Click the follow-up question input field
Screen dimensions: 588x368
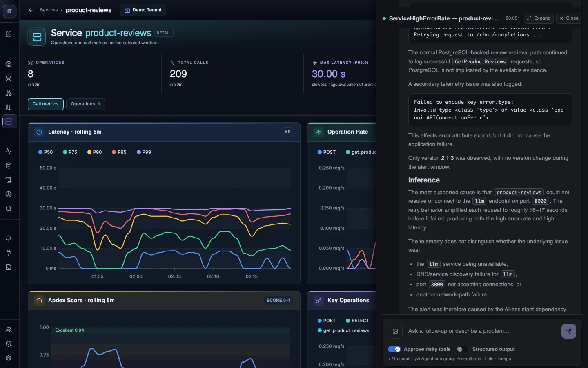point(482,331)
